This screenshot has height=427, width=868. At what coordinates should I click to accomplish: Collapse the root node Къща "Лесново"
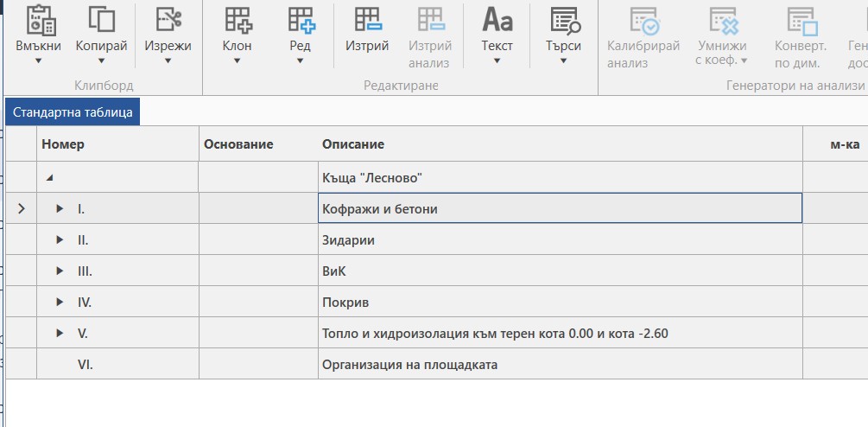coord(49,178)
